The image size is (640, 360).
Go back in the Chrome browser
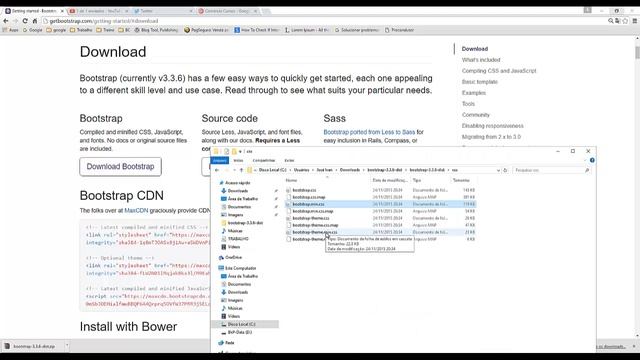pos(6,21)
